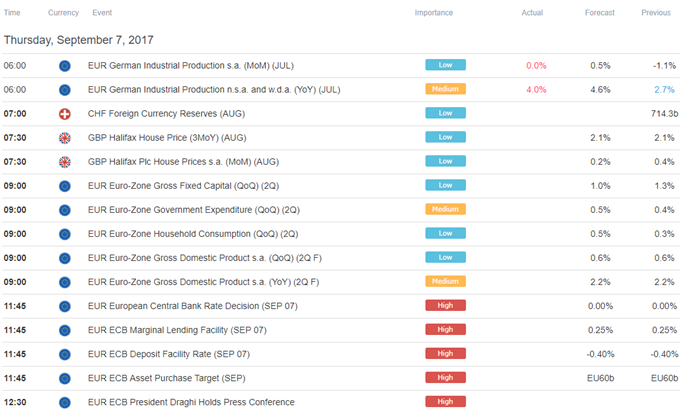
Task: Click the Low badge for CHF Foreign Currency Reserves
Action: [x=445, y=113]
